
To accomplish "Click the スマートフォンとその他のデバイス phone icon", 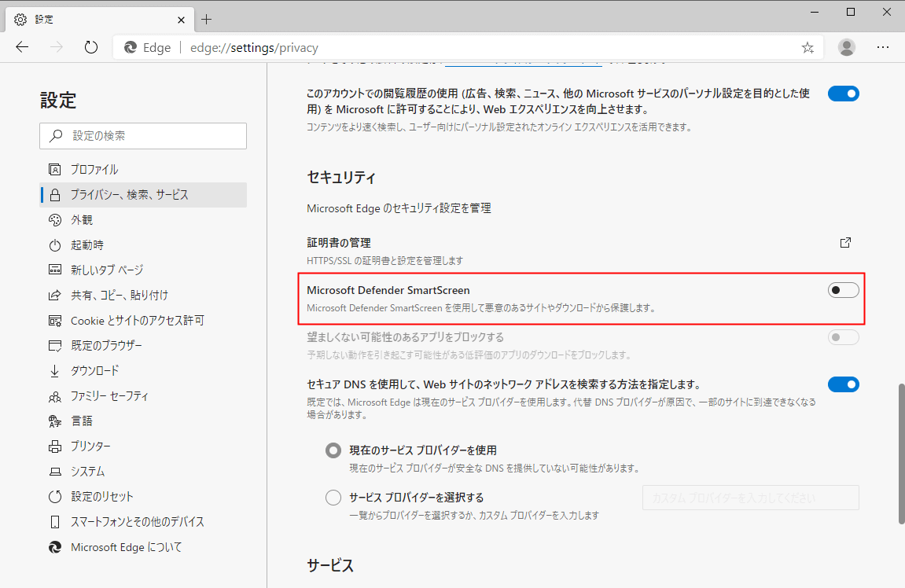I will point(55,522).
